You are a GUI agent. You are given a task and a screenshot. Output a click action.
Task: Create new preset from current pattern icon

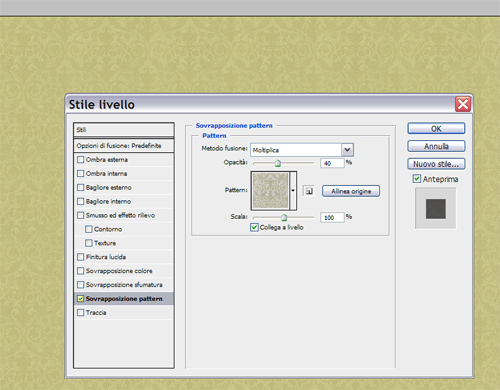309,191
